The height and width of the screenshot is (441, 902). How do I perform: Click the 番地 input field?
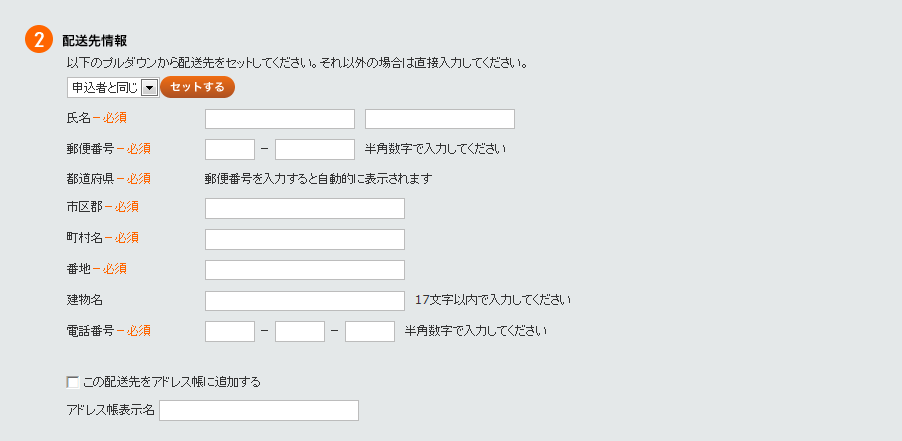coord(305,270)
